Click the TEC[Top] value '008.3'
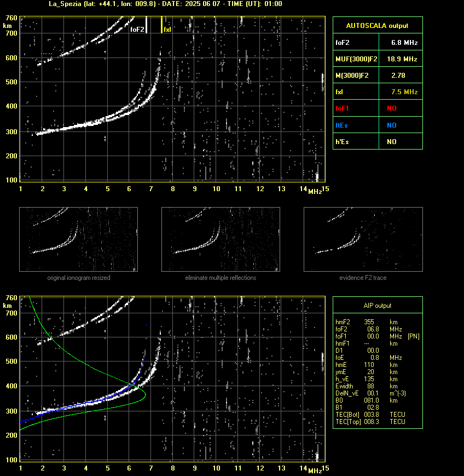The image size is (464, 476). coord(372,422)
